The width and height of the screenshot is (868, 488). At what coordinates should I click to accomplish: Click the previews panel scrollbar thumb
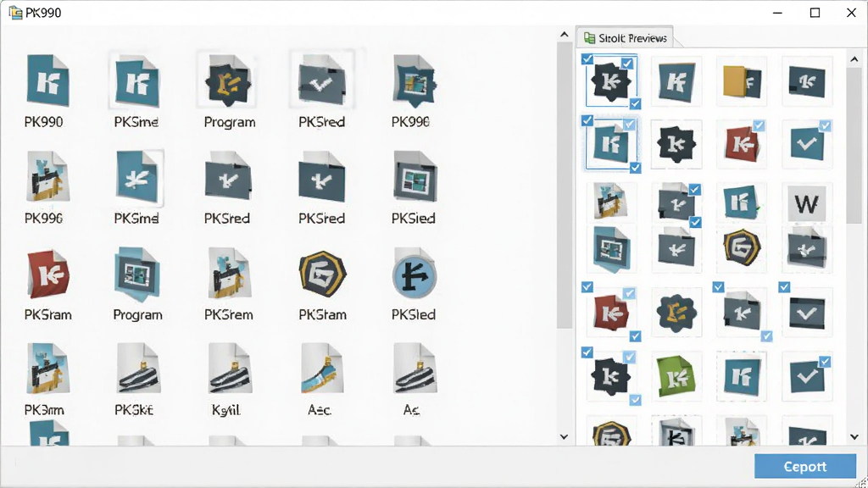pos(854,145)
